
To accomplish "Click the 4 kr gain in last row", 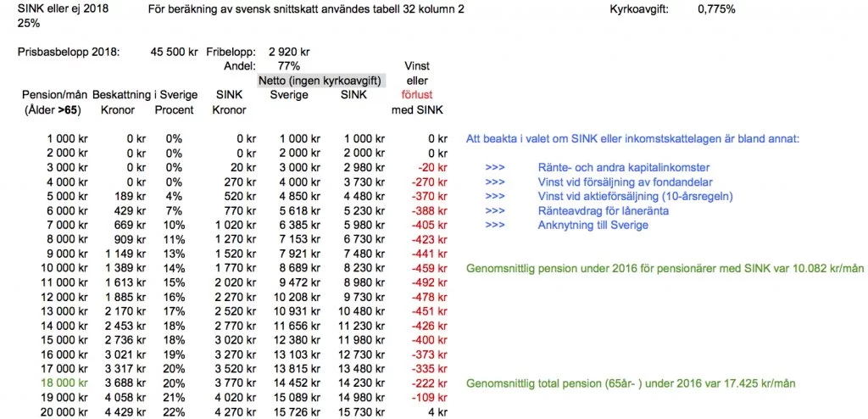I will (x=438, y=412).
